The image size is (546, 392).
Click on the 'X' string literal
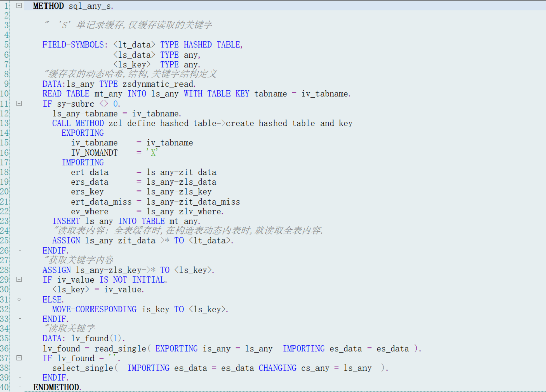point(152,153)
